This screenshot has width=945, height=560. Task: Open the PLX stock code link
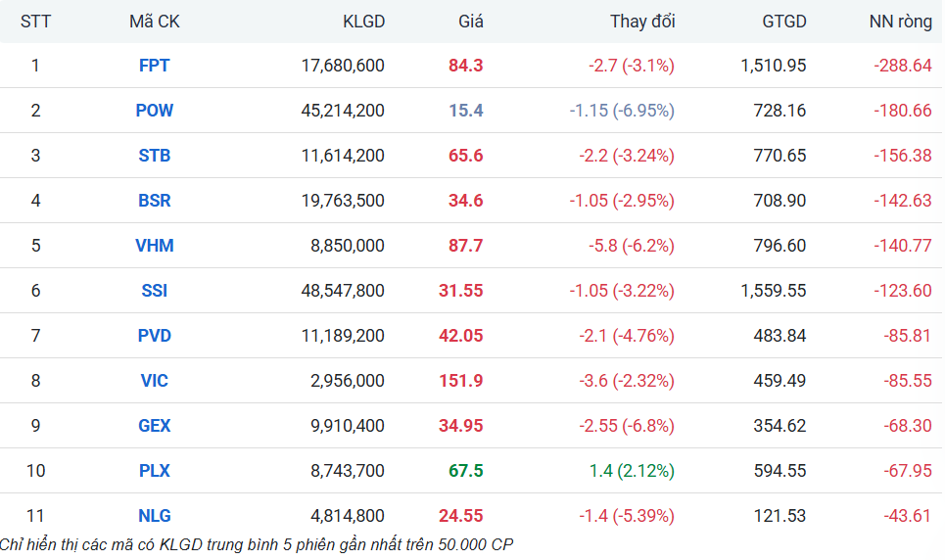click(x=155, y=470)
